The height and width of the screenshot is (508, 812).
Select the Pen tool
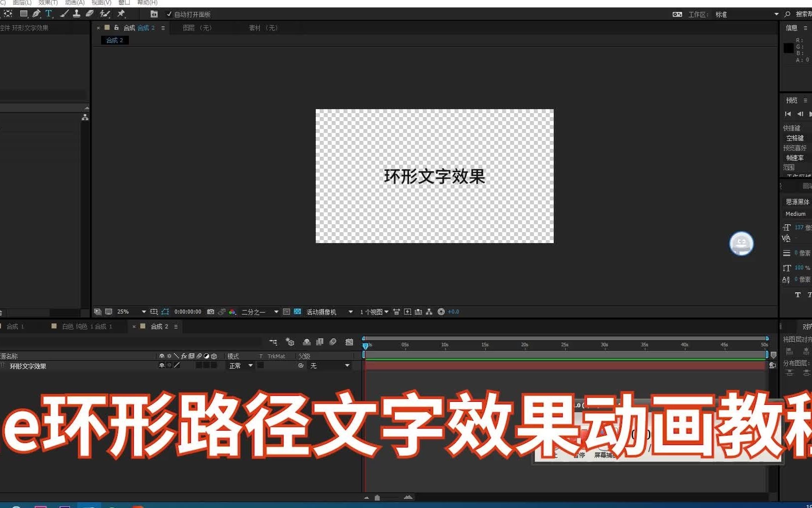(x=36, y=14)
